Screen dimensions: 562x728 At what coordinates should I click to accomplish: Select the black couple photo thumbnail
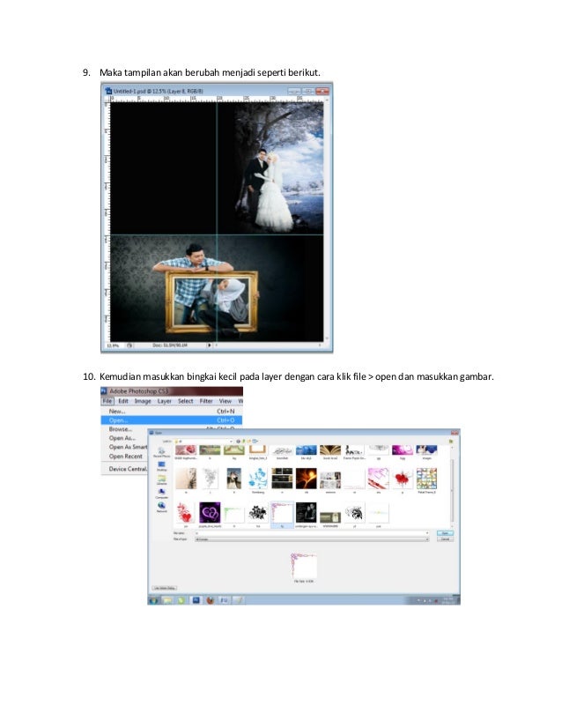tap(307, 513)
